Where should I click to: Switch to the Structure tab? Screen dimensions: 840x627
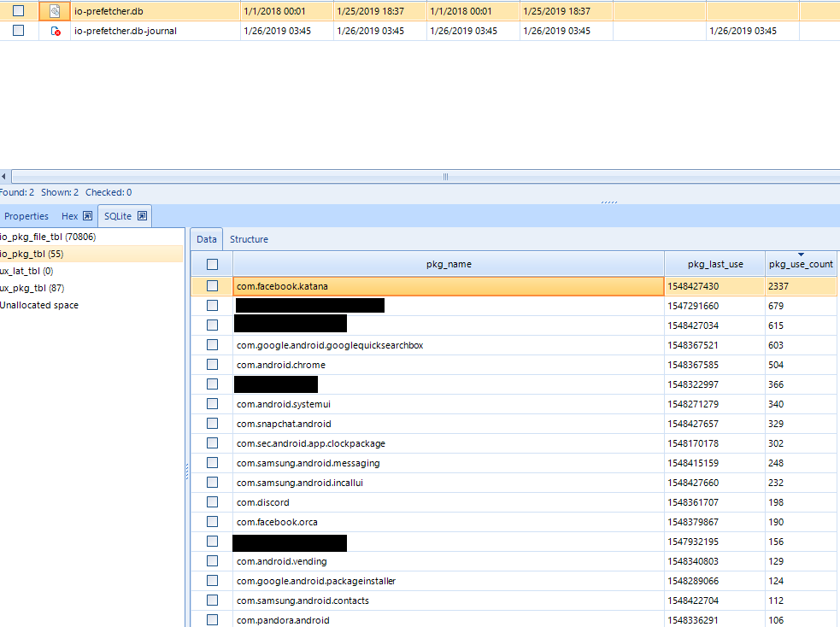(250, 239)
